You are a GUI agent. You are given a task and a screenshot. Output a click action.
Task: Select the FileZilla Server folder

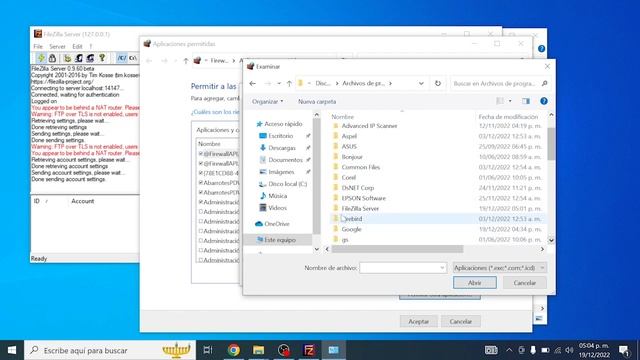click(360, 208)
